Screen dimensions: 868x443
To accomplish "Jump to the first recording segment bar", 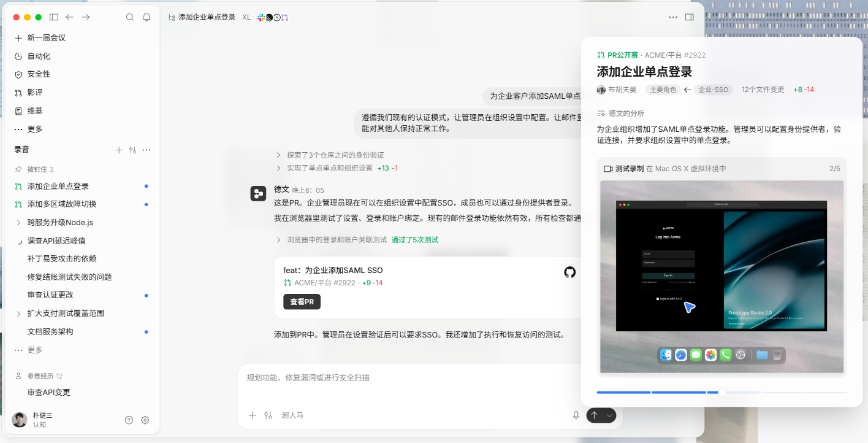I will click(x=623, y=393).
